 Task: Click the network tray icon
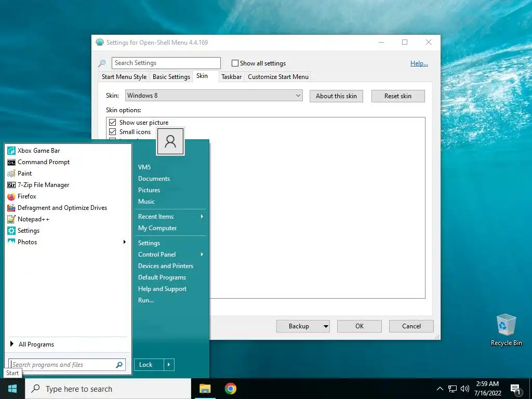[x=453, y=389]
